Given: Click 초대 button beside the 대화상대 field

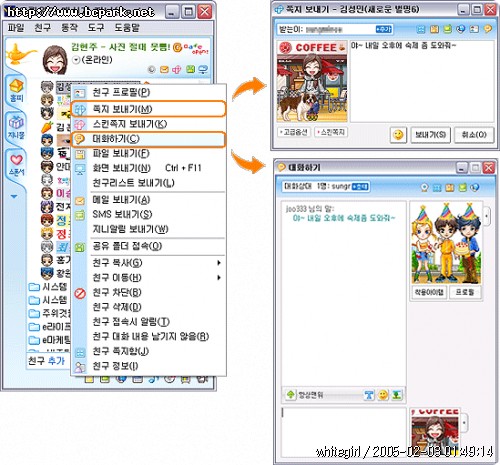Looking at the screenshot, I should (x=360, y=187).
